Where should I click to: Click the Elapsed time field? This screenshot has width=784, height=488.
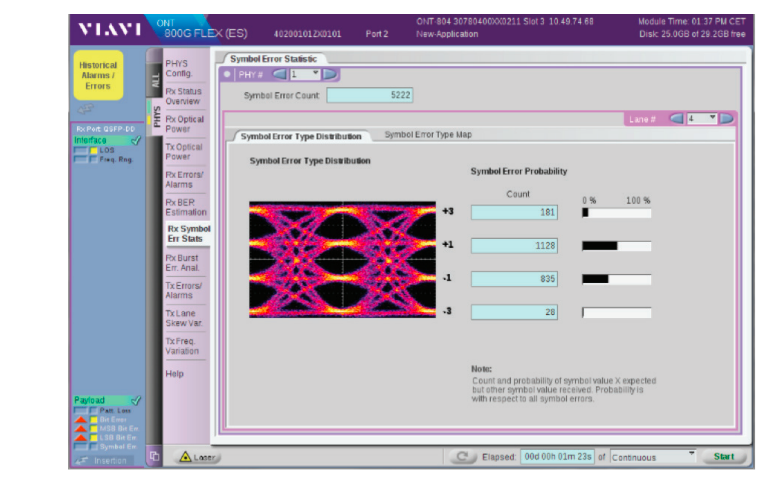558,456
